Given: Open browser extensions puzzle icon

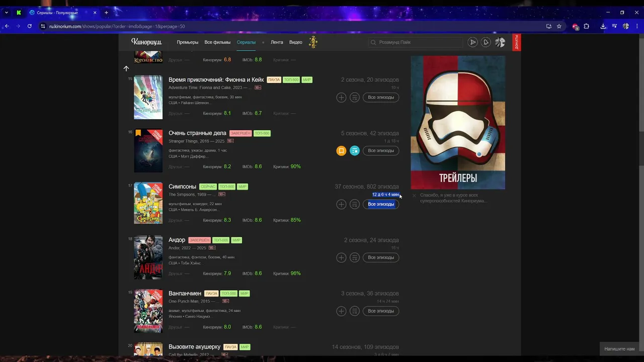Looking at the screenshot, I should pyautogui.click(x=586, y=26).
